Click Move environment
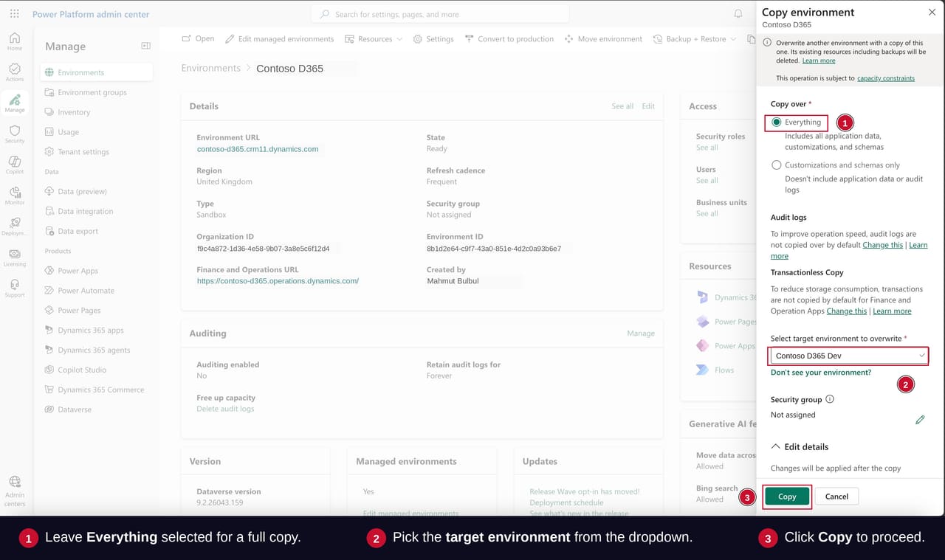 (x=603, y=39)
